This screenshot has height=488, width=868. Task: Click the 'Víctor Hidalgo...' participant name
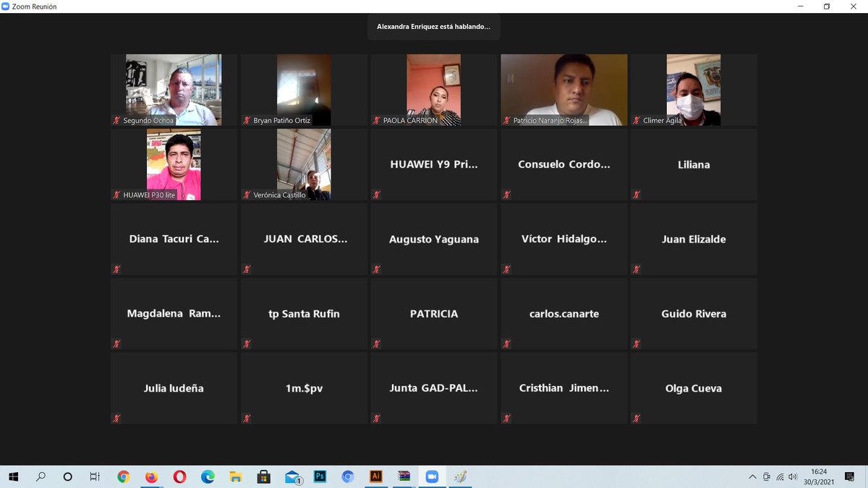pos(564,239)
